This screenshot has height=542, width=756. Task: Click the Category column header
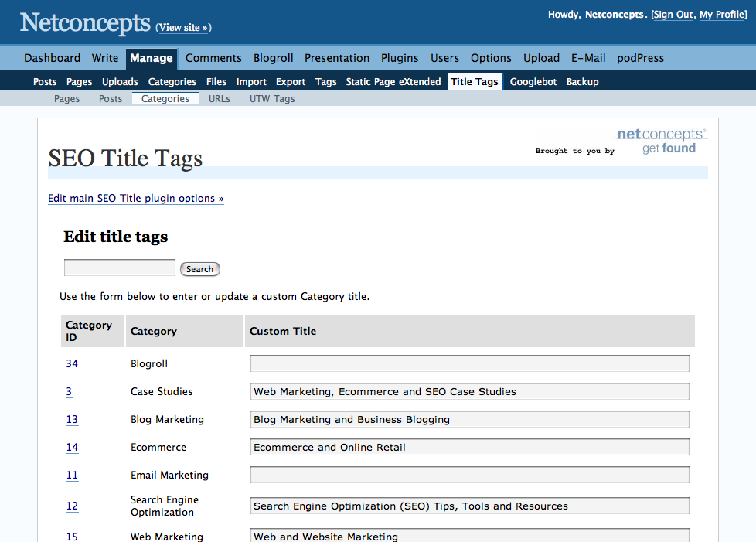[x=185, y=331]
